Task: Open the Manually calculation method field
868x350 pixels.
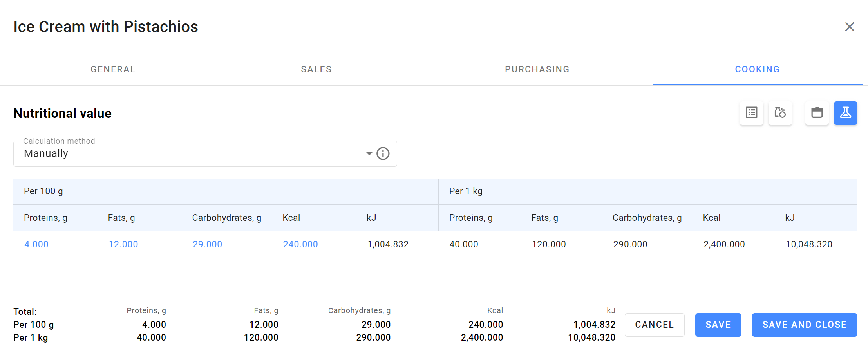Action: [x=205, y=153]
